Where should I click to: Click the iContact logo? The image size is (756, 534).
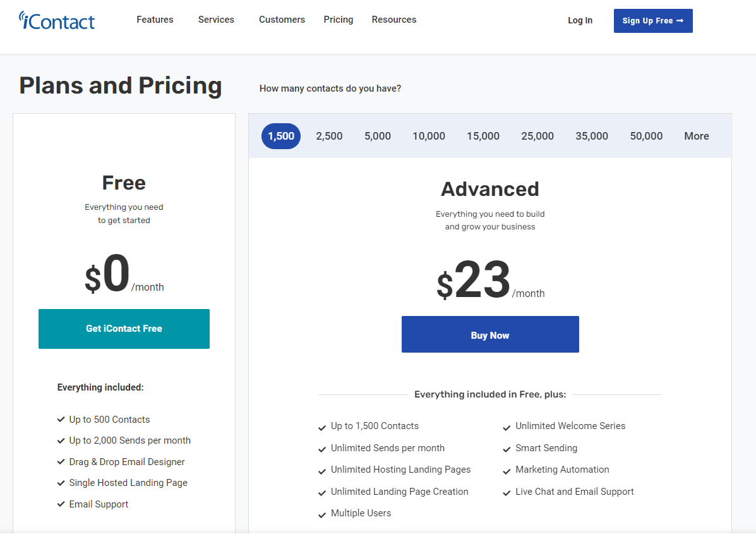tap(57, 21)
